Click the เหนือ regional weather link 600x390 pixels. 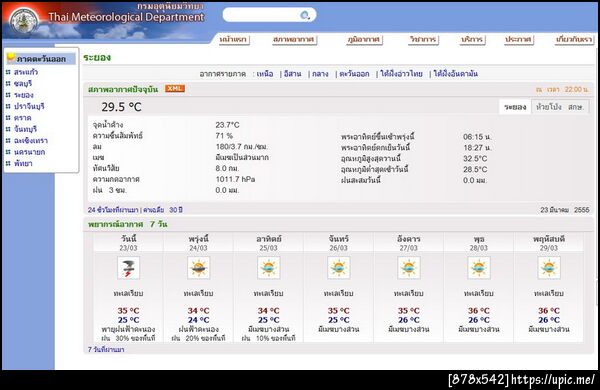pyautogui.click(x=265, y=74)
